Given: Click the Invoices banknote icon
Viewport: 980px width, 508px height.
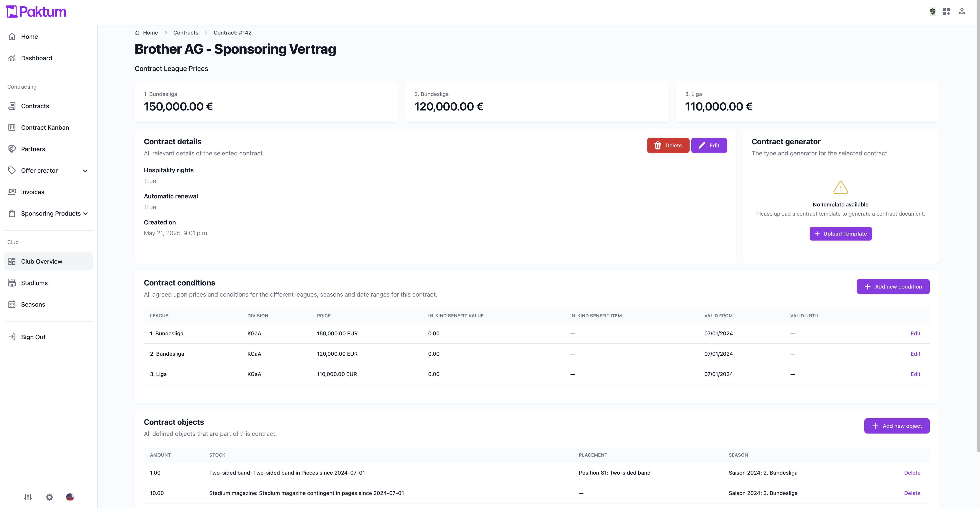Looking at the screenshot, I should click(12, 192).
